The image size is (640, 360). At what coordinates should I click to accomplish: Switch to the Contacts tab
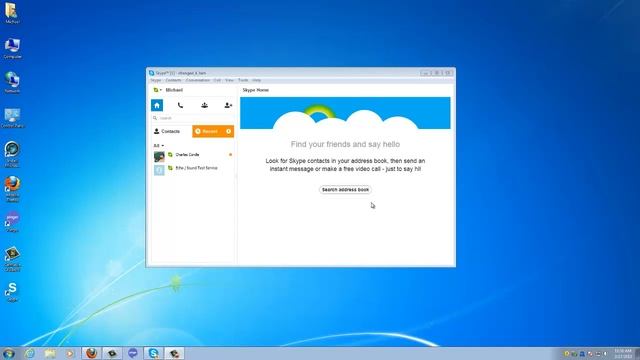171,131
